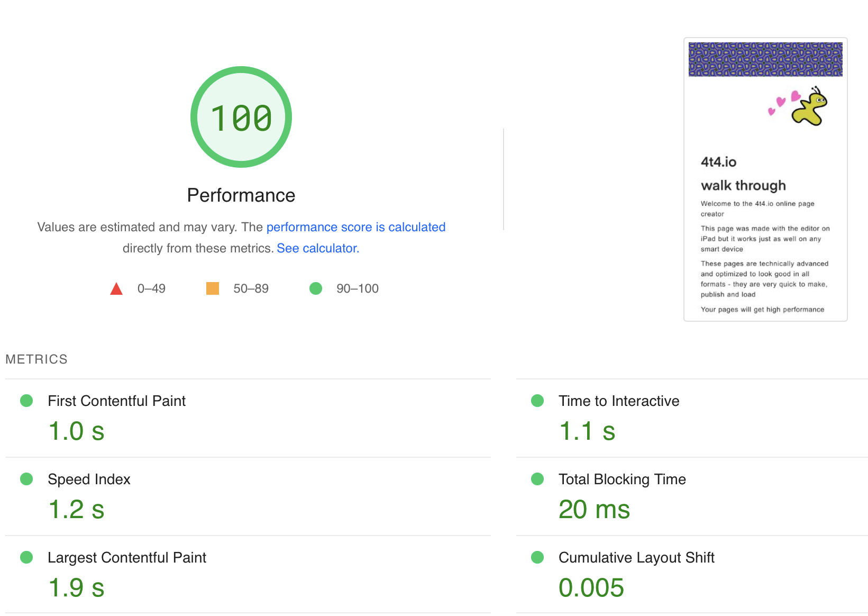Expand the Cumulative Layout Shift metric row
The width and height of the screenshot is (868, 616).
click(x=636, y=557)
